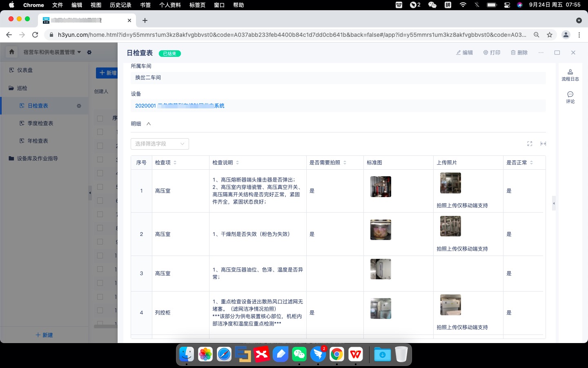Click the column width fit icon
The height and width of the screenshot is (368, 588).
[543, 144]
